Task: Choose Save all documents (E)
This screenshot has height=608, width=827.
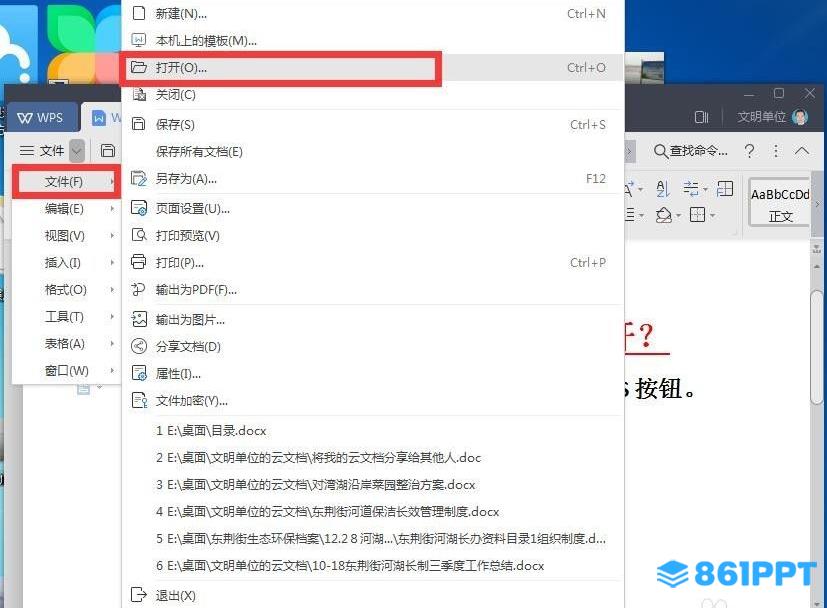Action: coord(373,152)
